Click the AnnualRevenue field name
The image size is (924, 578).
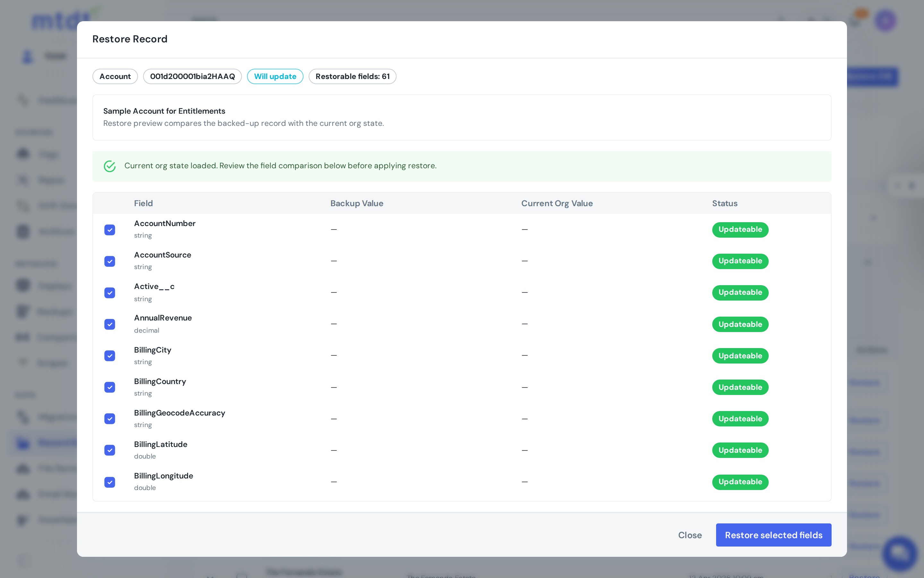click(x=163, y=318)
